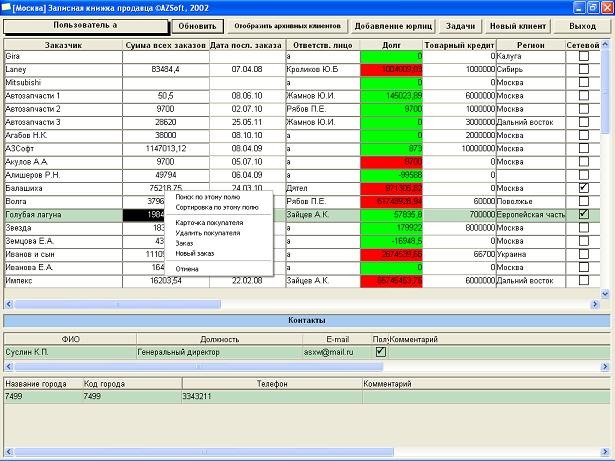Enable 'Сетевой' checkbox for Gira row

[x=583, y=57]
